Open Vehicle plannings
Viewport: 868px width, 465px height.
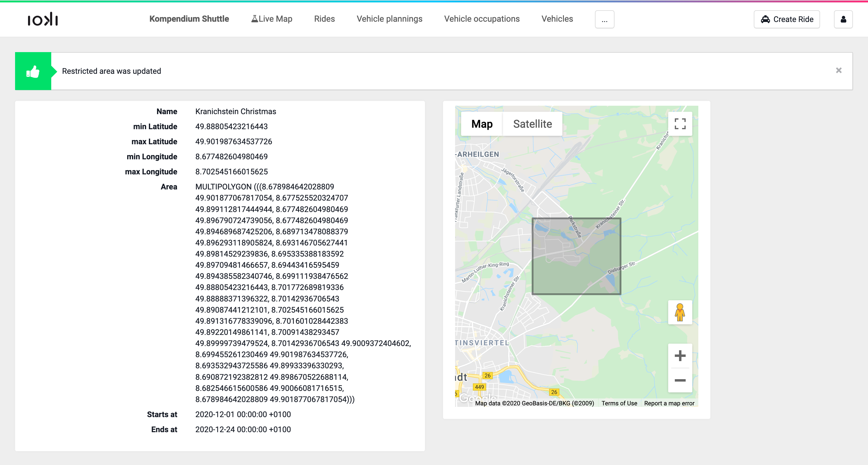coord(389,19)
